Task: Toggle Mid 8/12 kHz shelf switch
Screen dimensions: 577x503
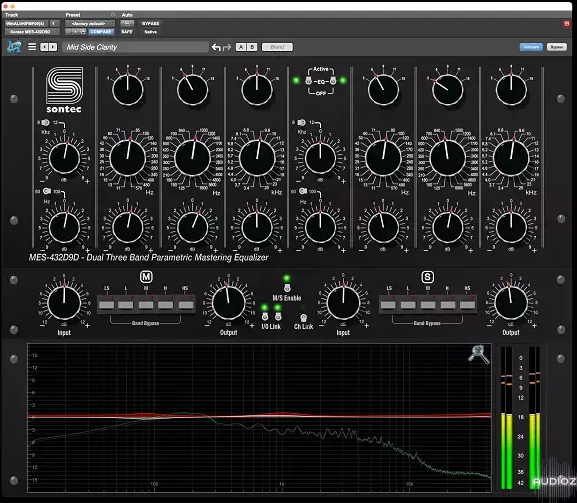Action: [x=45, y=122]
